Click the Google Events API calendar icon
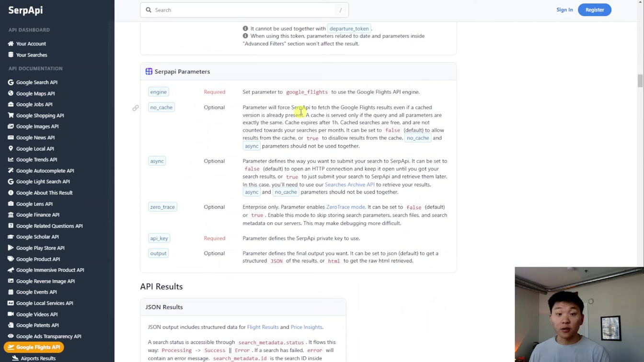The height and width of the screenshot is (362, 644). tap(11, 292)
